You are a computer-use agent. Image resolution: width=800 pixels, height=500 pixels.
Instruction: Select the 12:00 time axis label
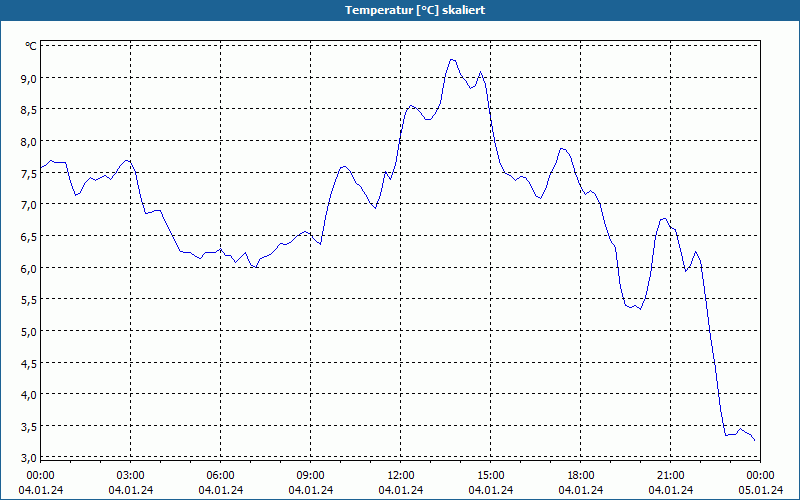pyautogui.click(x=401, y=476)
